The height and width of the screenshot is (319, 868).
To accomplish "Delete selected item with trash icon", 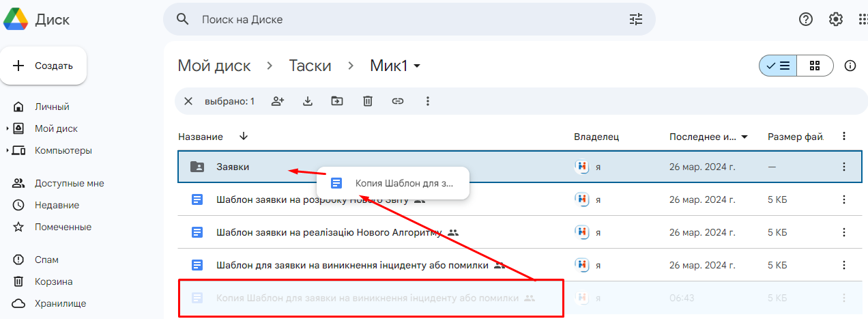I will tap(367, 101).
